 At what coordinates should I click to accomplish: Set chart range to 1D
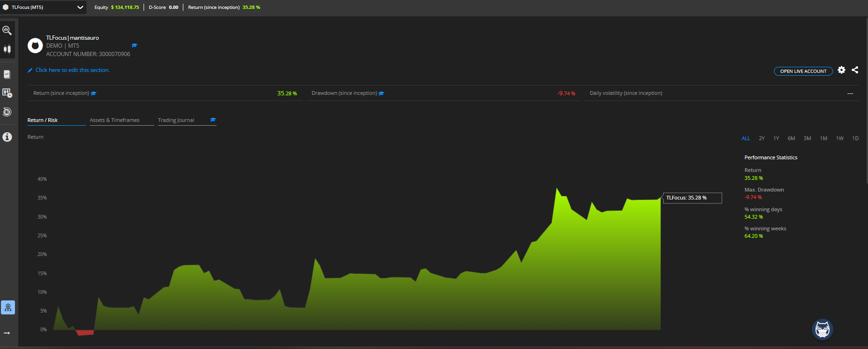[x=855, y=138]
